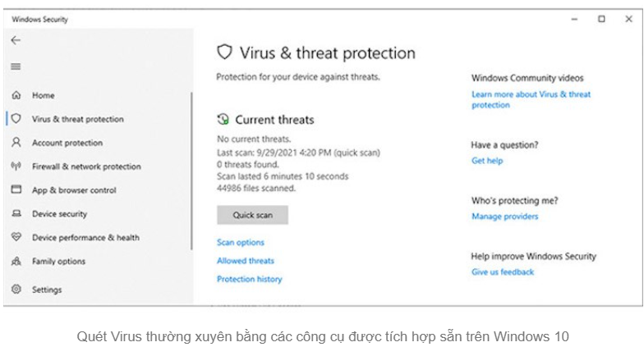
Task: Click the Family options people icon
Action: pos(16,262)
